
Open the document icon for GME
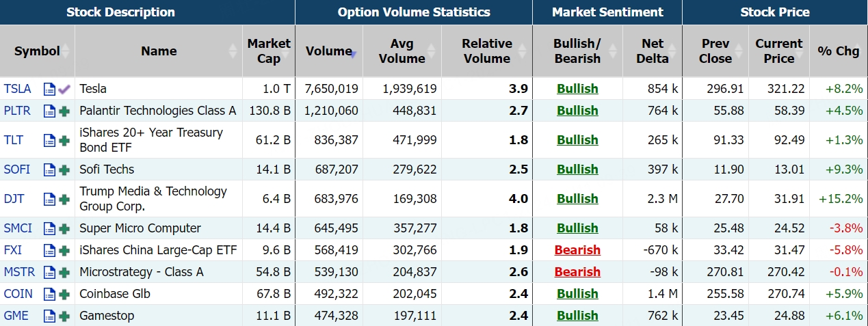[49, 316]
